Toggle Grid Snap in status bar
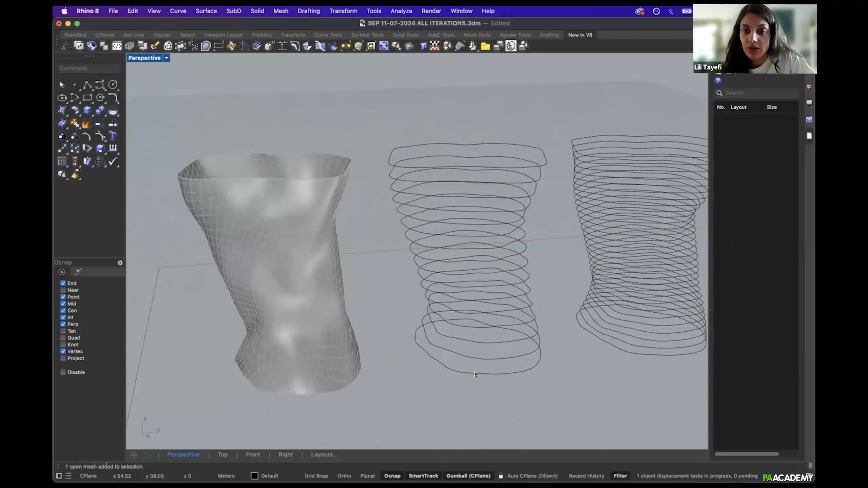868x488 pixels. point(316,476)
